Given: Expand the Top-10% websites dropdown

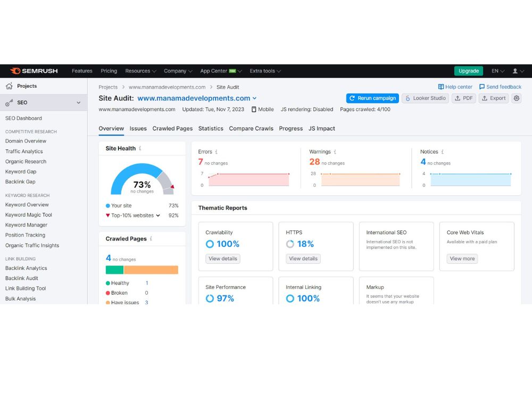Looking at the screenshot, I should tap(158, 215).
